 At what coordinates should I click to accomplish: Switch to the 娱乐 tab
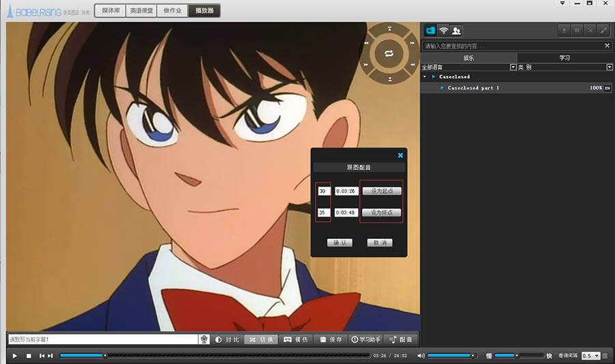[469, 58]
